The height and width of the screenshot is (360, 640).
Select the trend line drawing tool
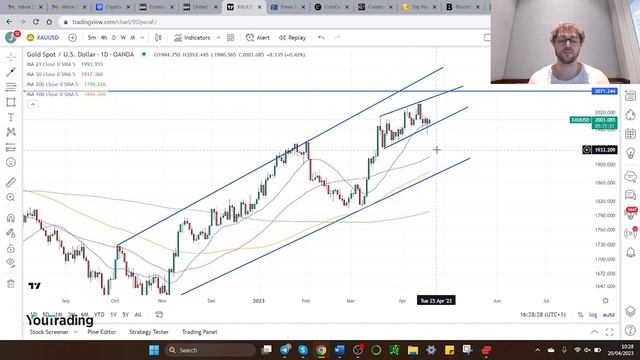pyautogui.click(x=11, y=72)
